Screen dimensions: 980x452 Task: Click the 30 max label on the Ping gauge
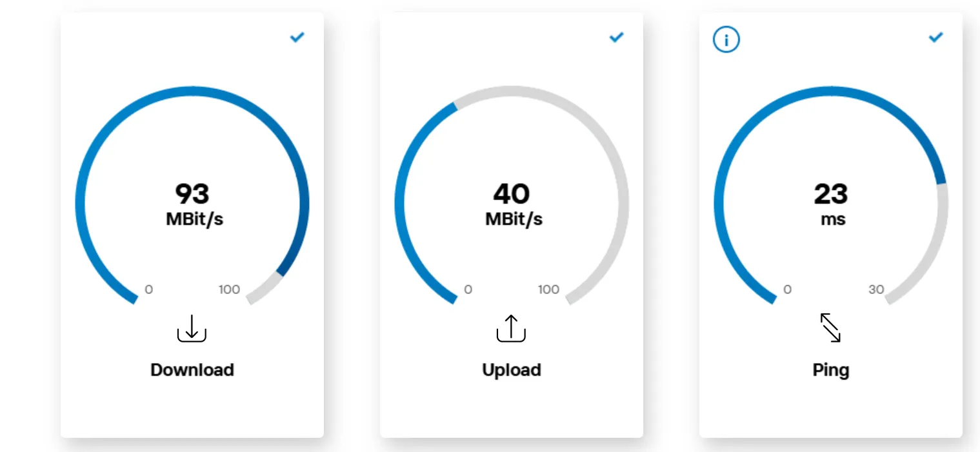[x=875, y=290]
